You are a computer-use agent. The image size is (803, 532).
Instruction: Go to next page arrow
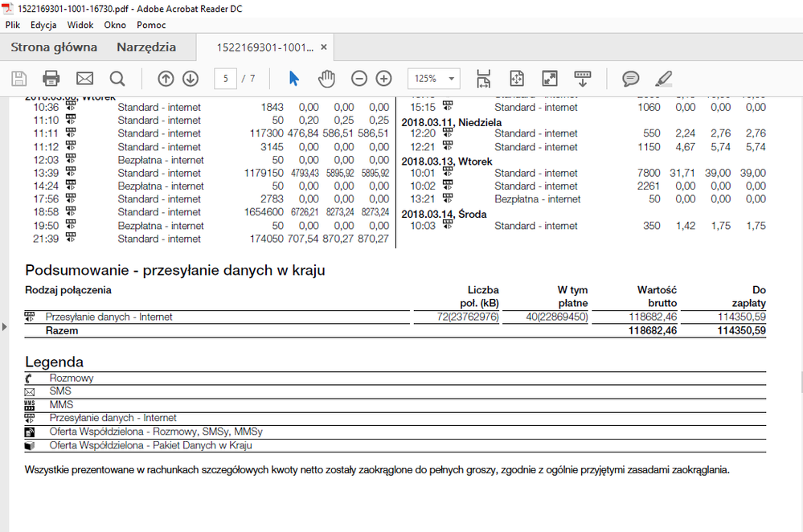click(x=191, y=78)
